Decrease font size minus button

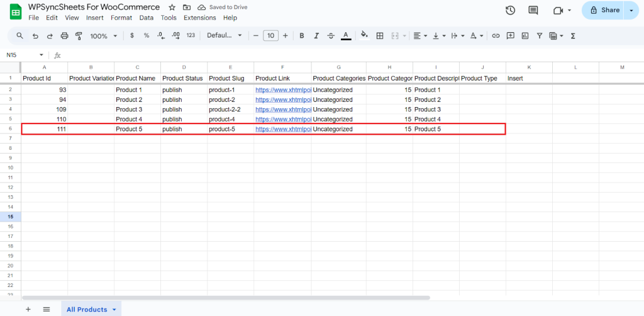(256, 36)
